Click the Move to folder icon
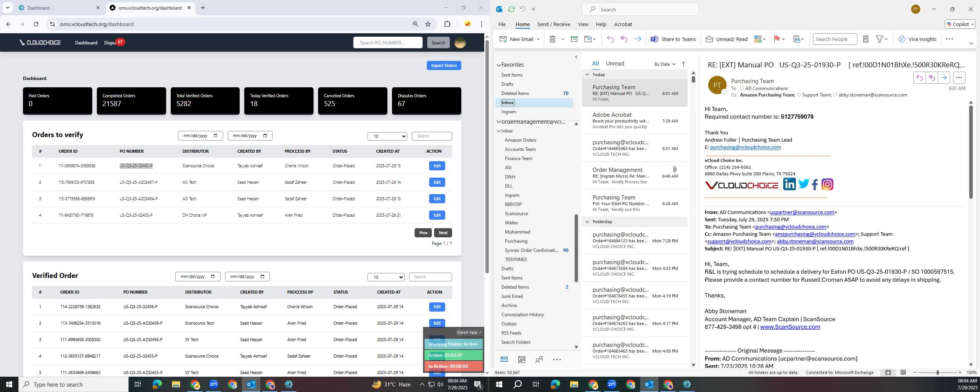This screenshot has height=392, width=980. tap(588, 39)
